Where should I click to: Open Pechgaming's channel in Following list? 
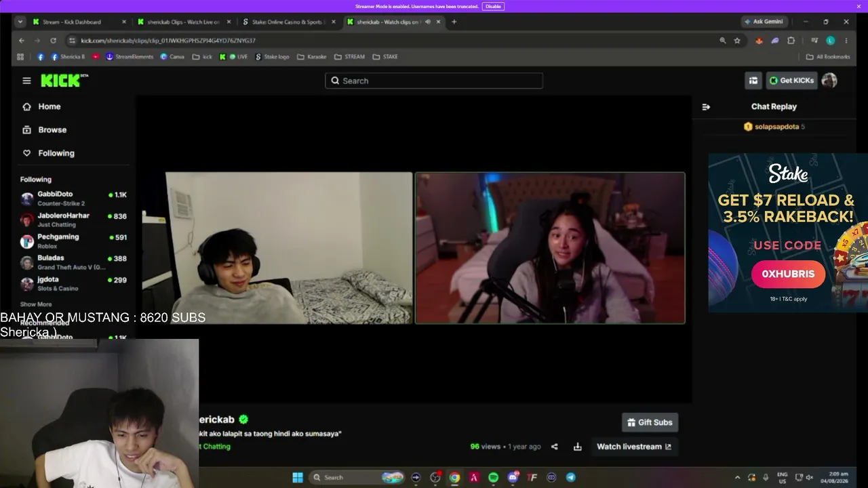[73, 241]
